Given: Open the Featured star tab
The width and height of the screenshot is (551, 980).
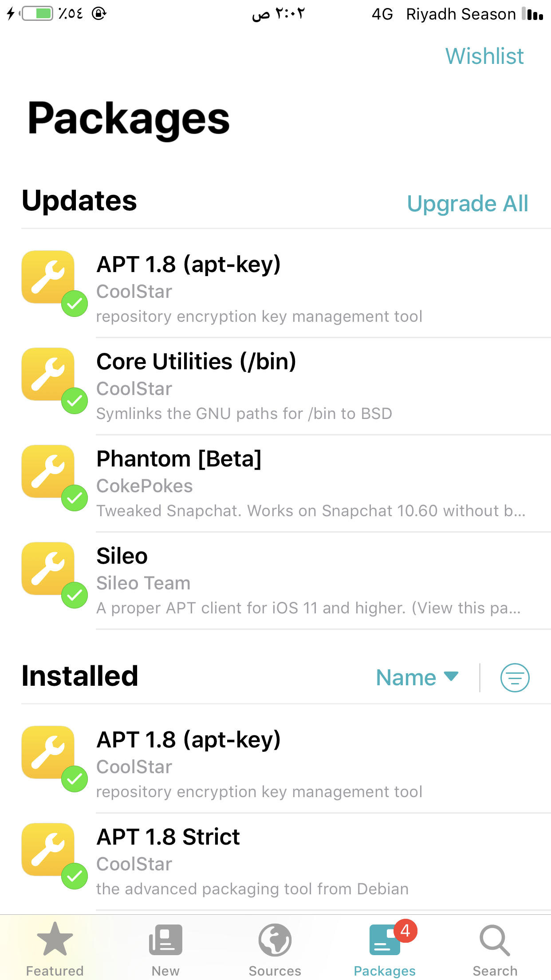Looking at the screenshot, I should click(x=55, y=939).
